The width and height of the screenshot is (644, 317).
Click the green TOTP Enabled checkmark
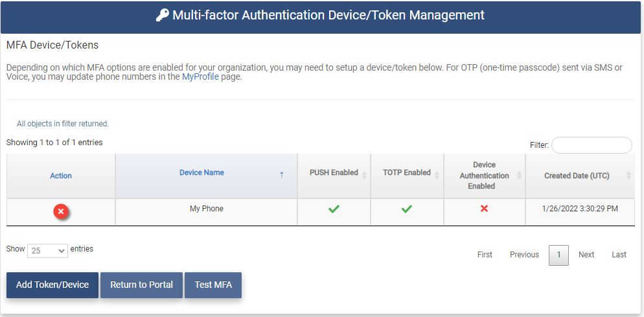click(406, 209)
